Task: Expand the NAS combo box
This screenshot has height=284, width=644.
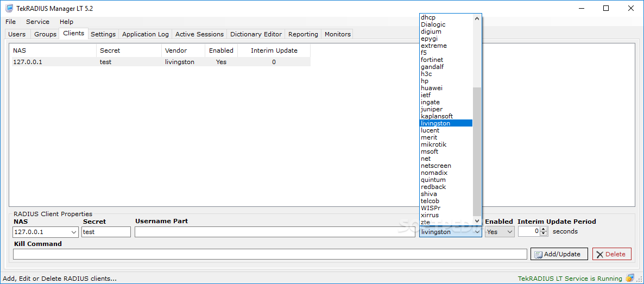Action: point(74,232)
